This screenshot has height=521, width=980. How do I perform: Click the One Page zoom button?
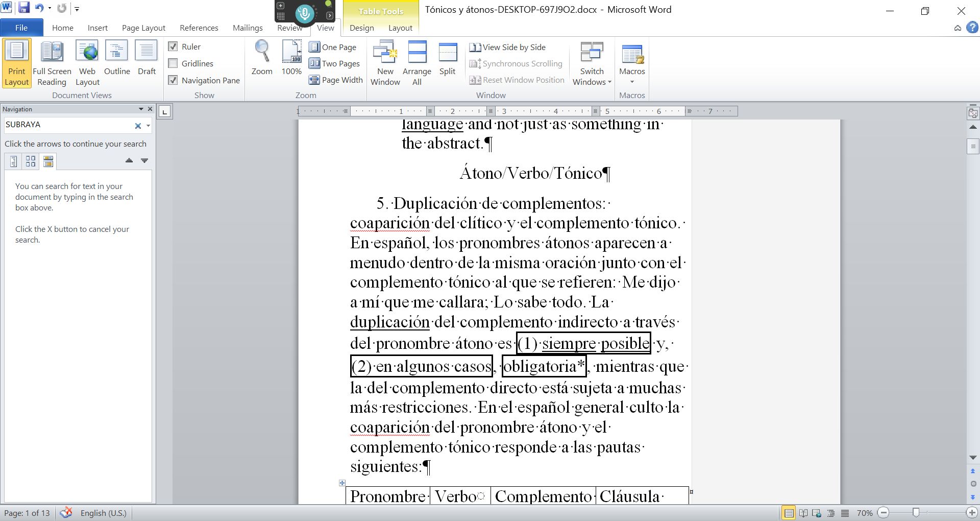[x=333, y=47]
